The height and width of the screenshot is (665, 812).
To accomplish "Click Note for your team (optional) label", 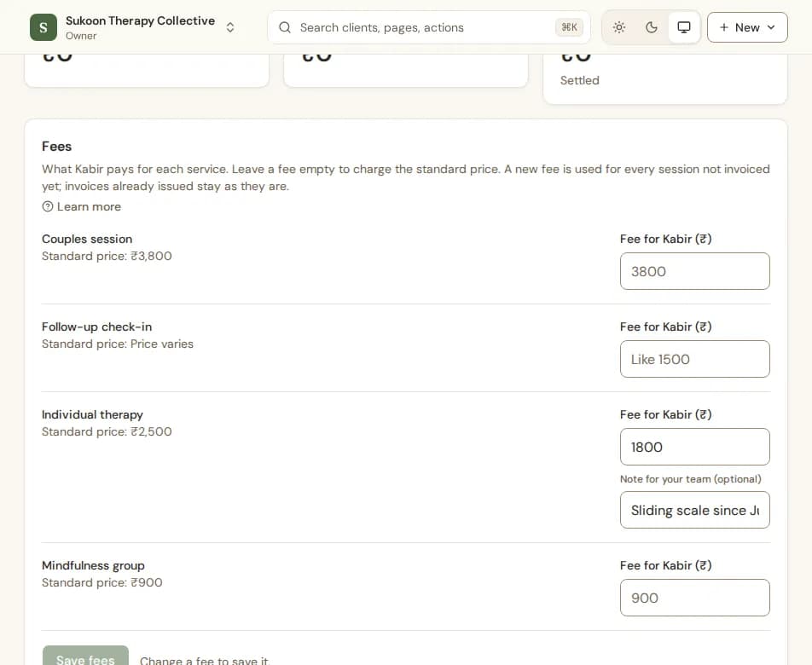I will click(x=691, y=479).
